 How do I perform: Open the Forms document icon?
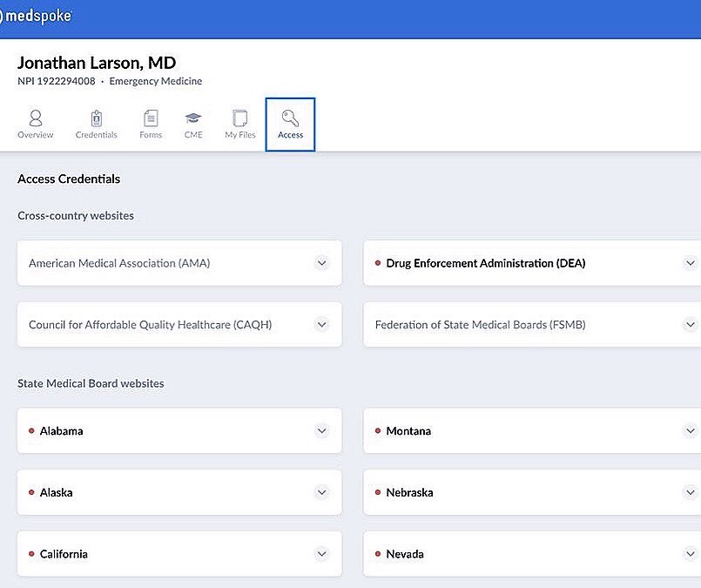coord(151,118)
